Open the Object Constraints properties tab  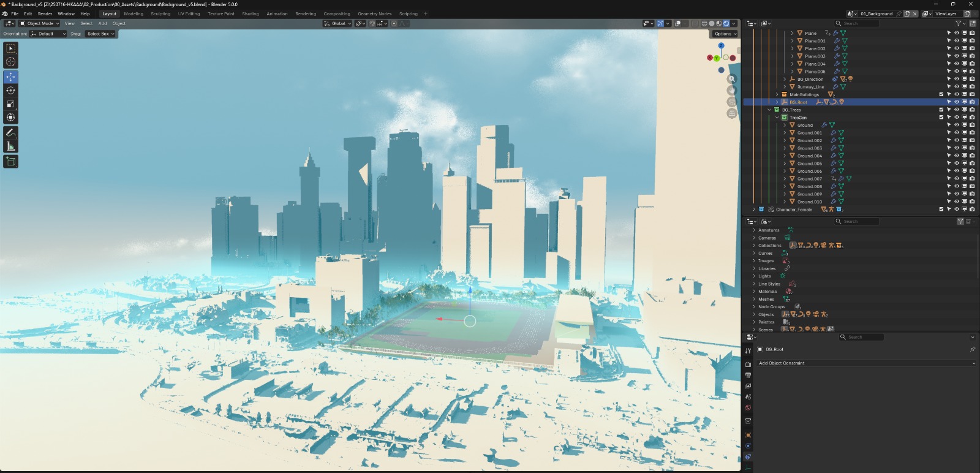click(748, 456)
